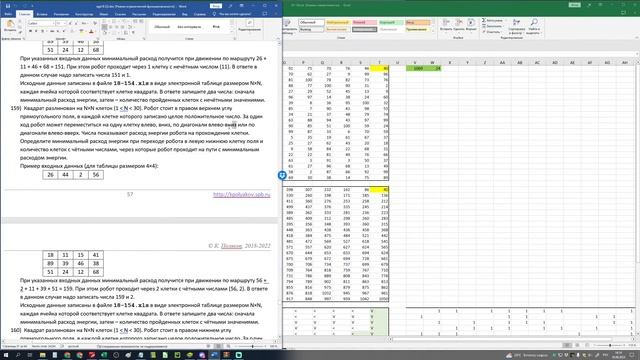Image resolution: width=640 pixels, height=360 pixels.
Task: Follow the kpolyakov.spb.ru link in the document footer
Action: tap(242, 194)
